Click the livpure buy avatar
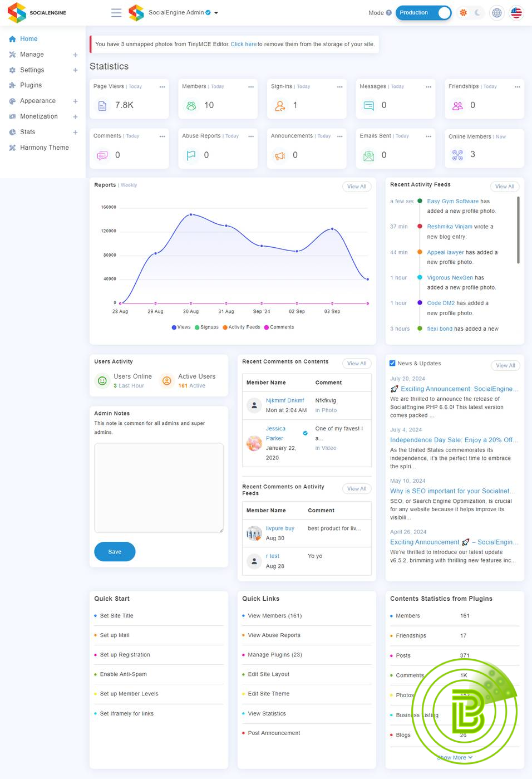This screenshot has height=779, width=532. point(254,533)
